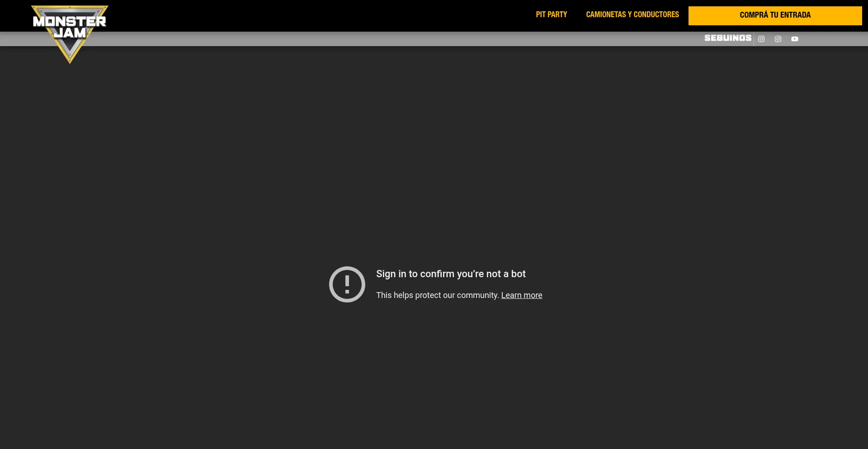
Task: Click the word 'bot' in the heading
Action: point(518,274)
